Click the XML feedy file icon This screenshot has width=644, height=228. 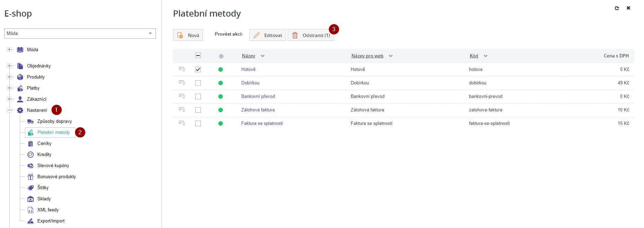(30, 210)
